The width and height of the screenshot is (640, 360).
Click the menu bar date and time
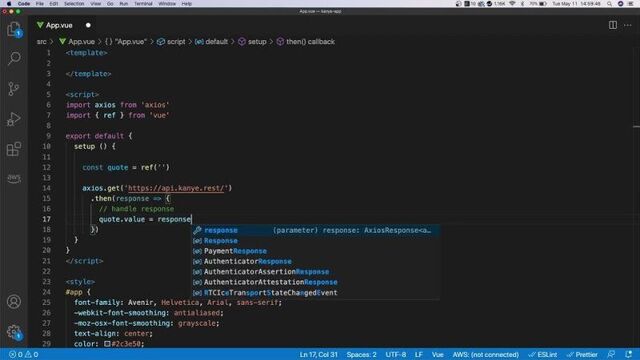coord(576,4)
